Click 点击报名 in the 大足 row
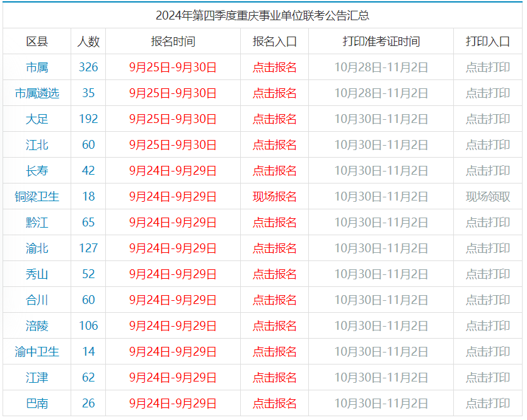Image resolution: width=527 pixels, height=420 pixels. click(274, 119)
